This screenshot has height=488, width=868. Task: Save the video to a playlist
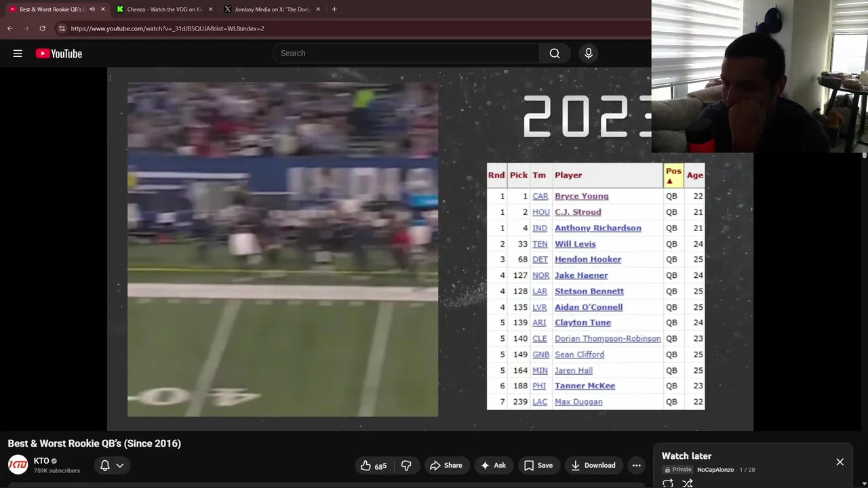point(538,466)
